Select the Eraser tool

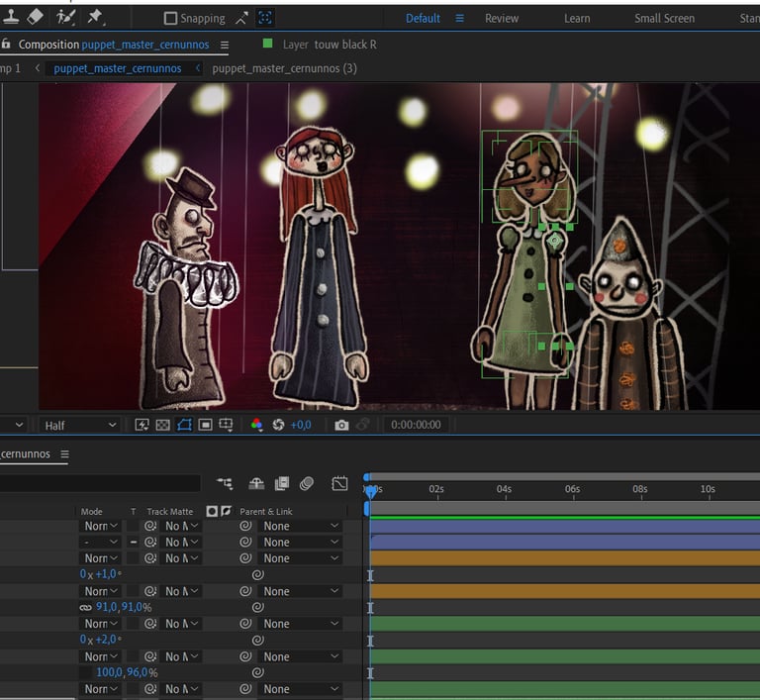(36, 17)
